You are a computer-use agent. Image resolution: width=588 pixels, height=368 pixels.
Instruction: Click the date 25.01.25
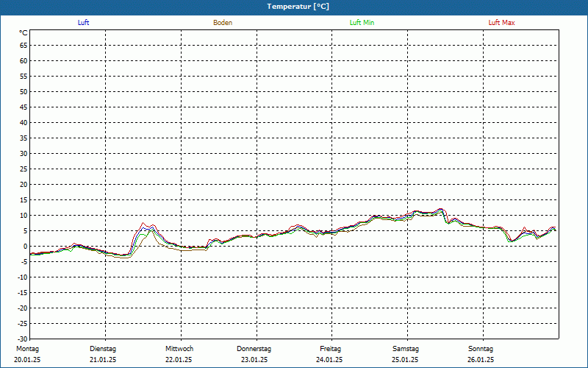click(405, 360)
